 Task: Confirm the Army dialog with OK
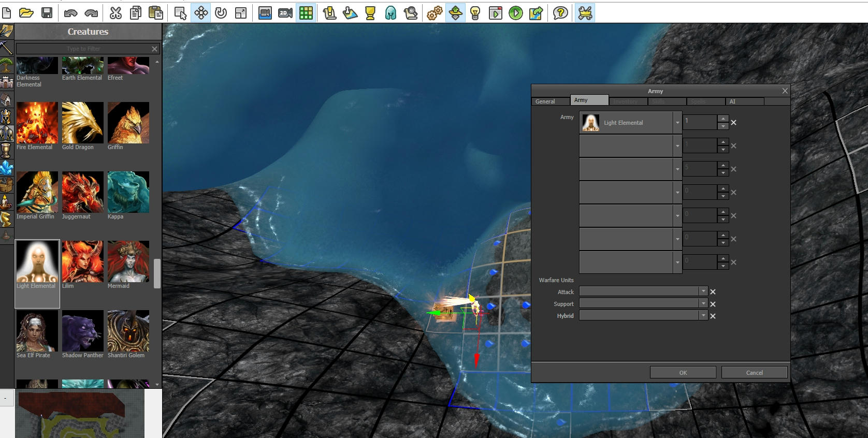click(x=683, y=373)
